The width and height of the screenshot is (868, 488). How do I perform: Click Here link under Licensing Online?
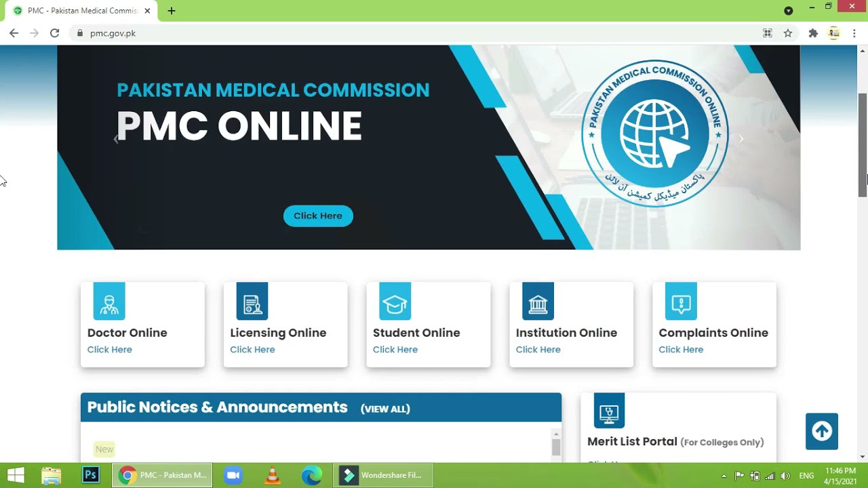coord(252,350)
